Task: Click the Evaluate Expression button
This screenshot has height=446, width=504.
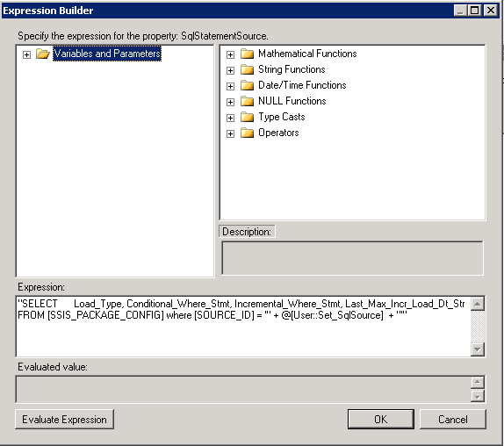Action: coord(64,420)
